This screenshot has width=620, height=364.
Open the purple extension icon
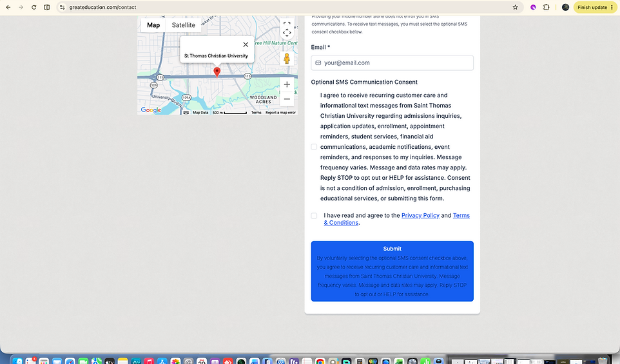[x=533, y=7]
